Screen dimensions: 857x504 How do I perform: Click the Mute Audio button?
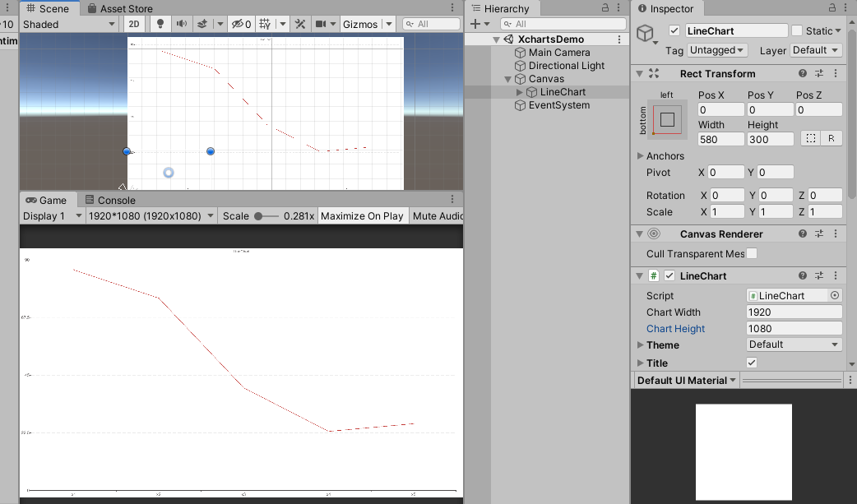(438, 215)
